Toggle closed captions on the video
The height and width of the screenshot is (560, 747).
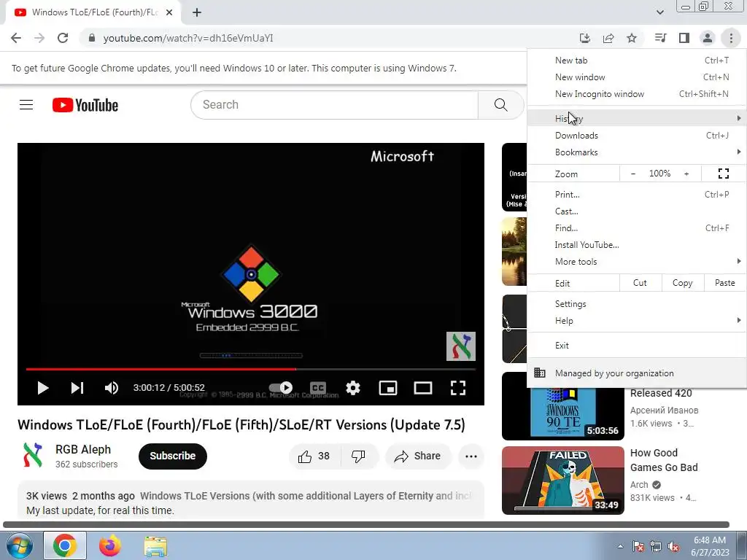coord(318,388)
